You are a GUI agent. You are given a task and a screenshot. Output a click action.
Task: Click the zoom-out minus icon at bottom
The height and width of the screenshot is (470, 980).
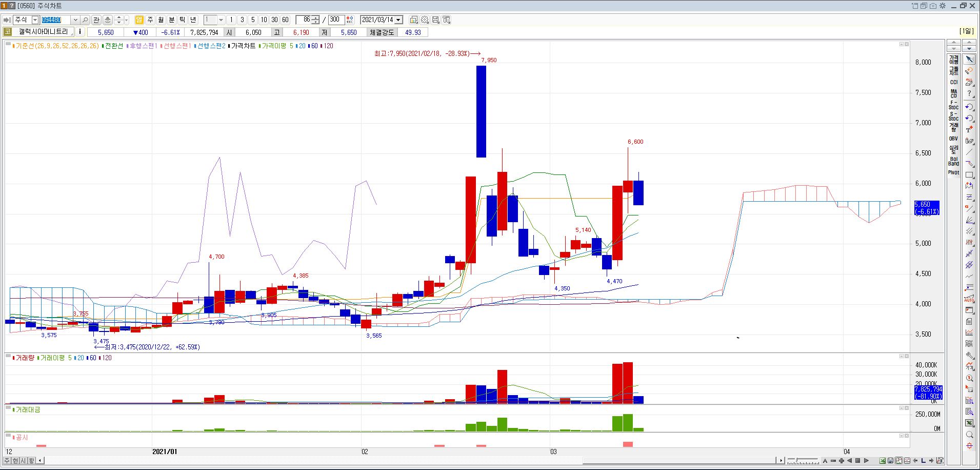point(833,461)
